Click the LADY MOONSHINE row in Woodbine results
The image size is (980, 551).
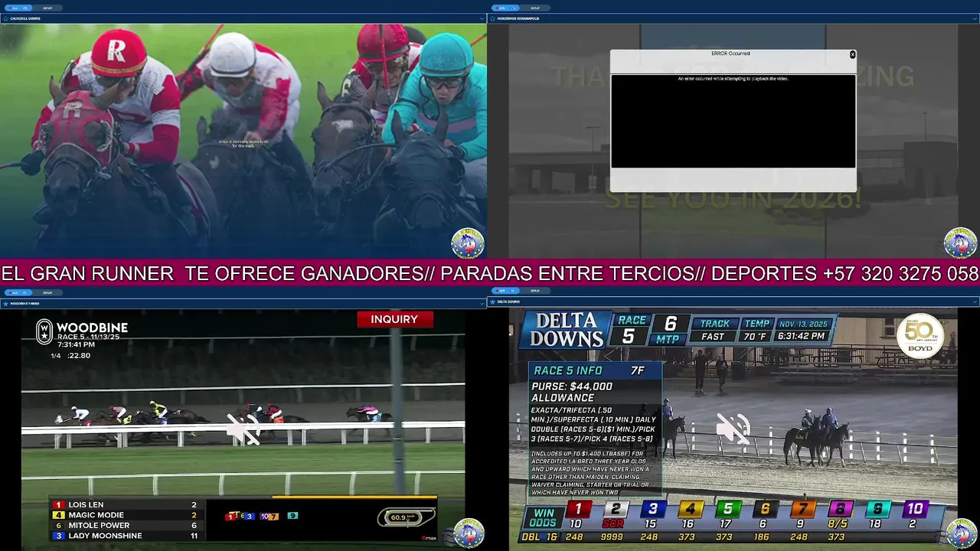pyautogui.click(x=126, y=536)
